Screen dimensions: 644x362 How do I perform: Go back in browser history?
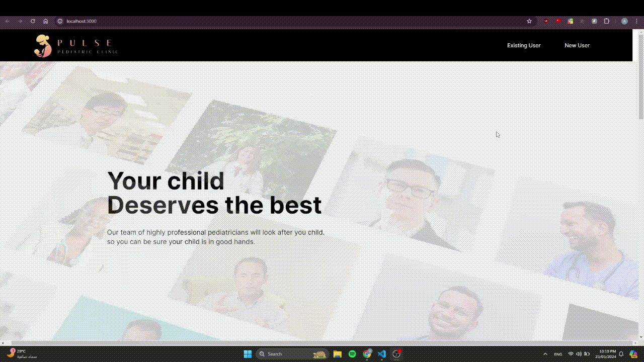click(7, 21)
